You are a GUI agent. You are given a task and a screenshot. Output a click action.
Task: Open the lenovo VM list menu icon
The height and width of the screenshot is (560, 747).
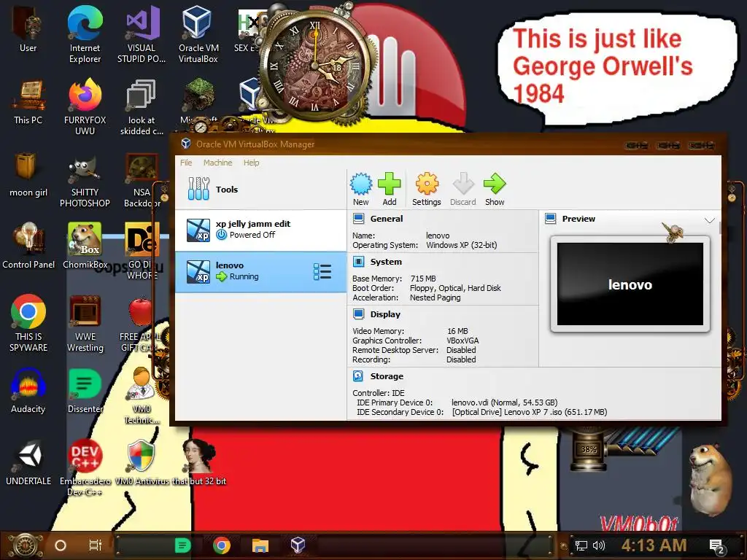[x=322, y=271]
